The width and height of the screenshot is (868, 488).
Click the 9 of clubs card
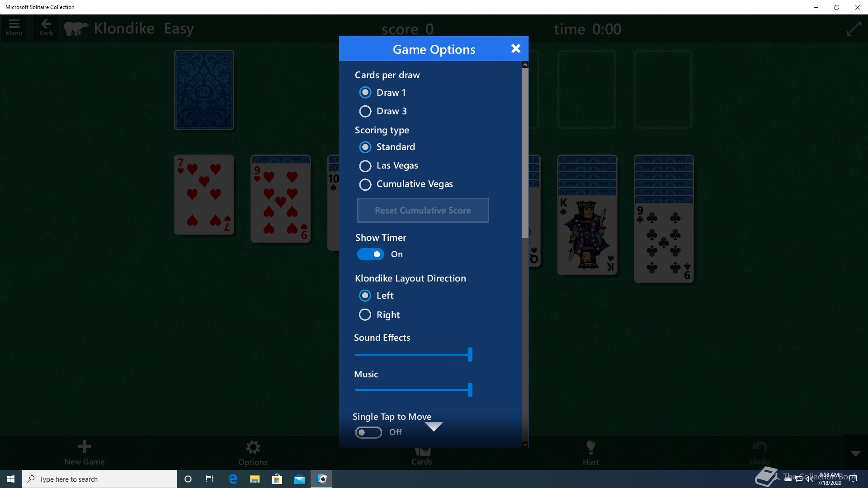664,243
